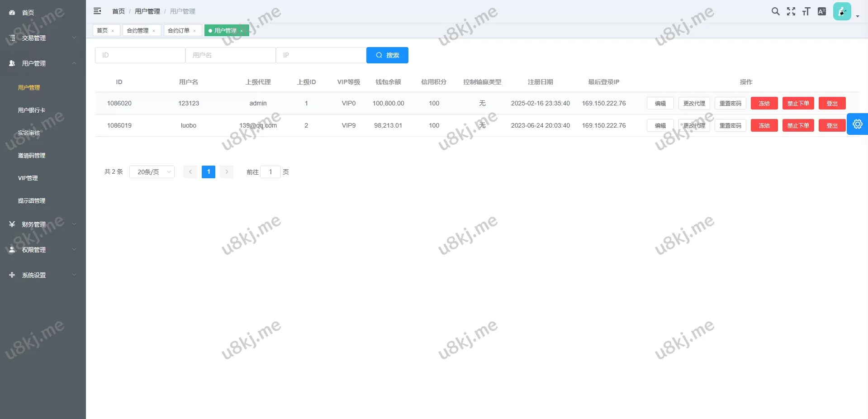The height and width of the screenshot is (419, 868).
Task: Open the blue settings gear panel
Action: 857,124
